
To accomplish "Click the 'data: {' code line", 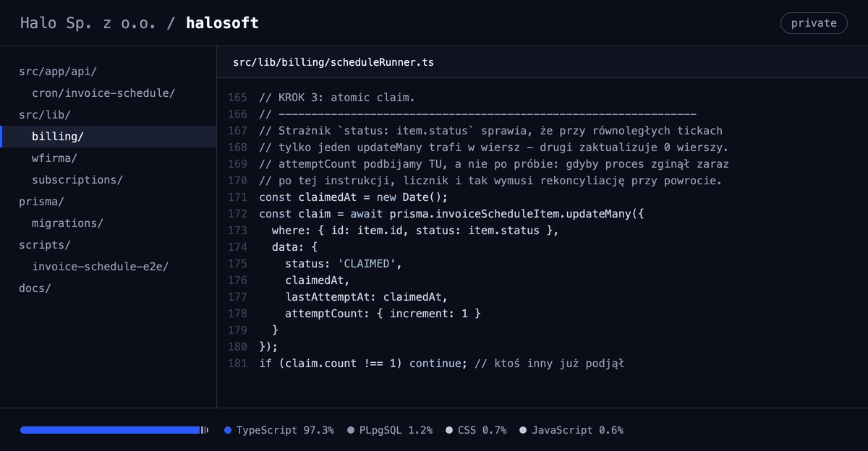I will click(294, 247).
